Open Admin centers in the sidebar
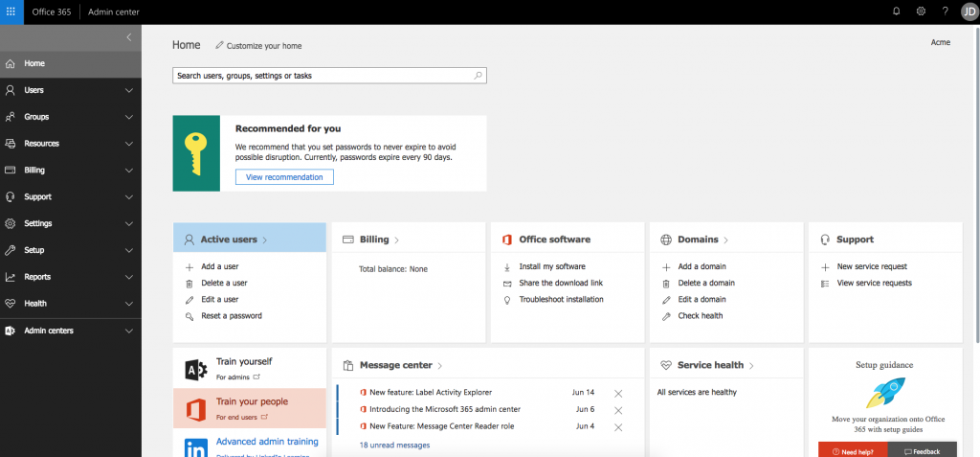The width and height of the screenshot is (980, 457). 71,331
